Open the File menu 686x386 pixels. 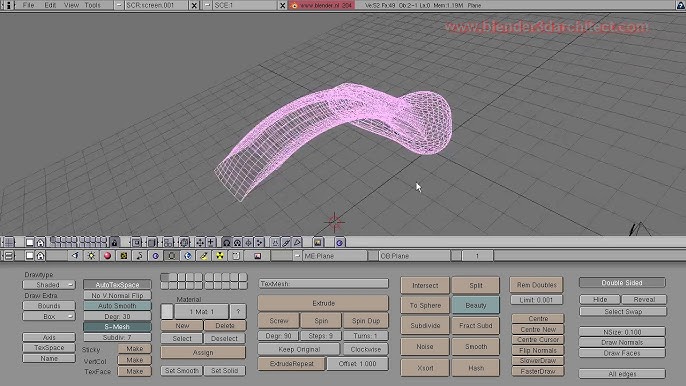tap(28, 5)
